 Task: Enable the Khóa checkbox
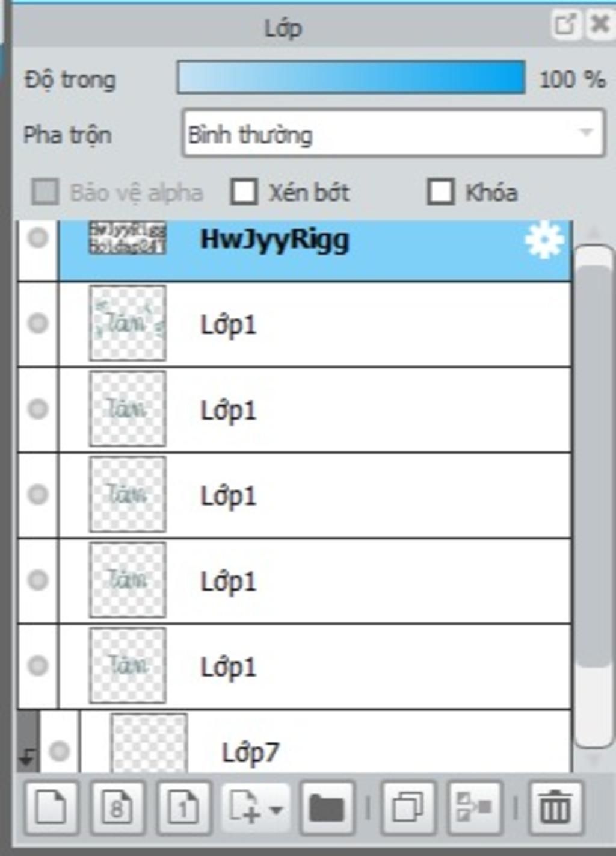440,192
